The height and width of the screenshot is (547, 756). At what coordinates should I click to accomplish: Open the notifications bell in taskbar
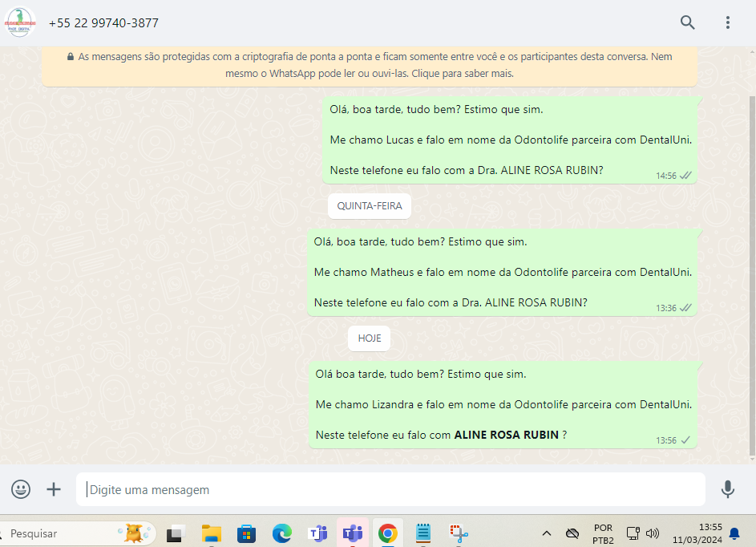(734, 533)
